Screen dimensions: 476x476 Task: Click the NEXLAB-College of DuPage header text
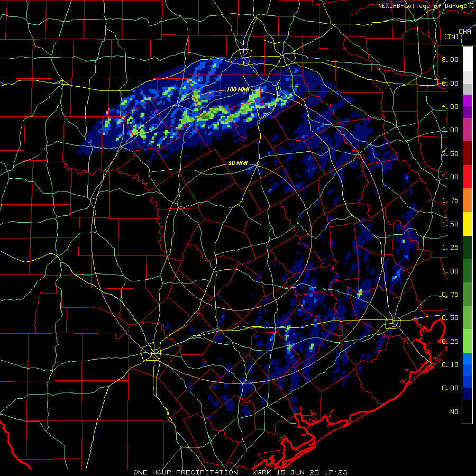click(x=427, y=6)
